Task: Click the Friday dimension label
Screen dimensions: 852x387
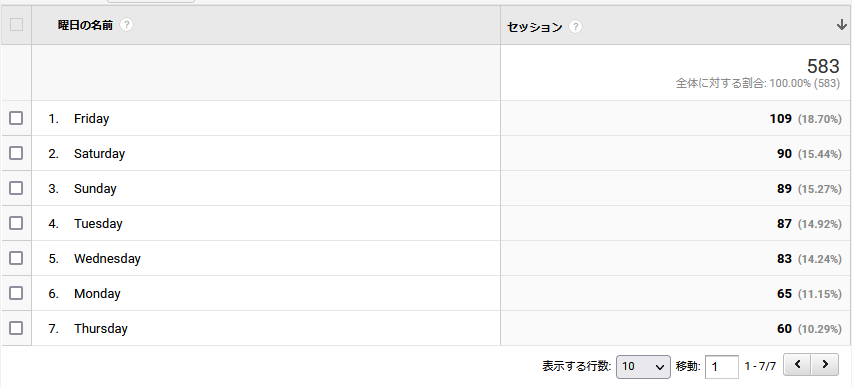Action: coord(91,118)
